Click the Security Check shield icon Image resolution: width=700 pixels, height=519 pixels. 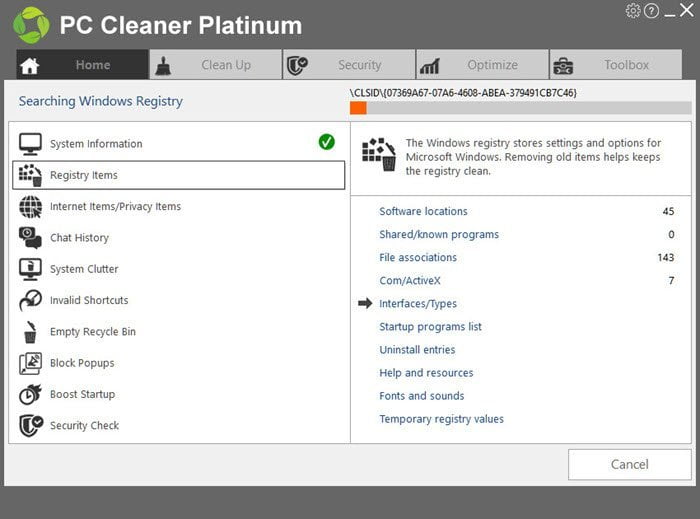[30, 426]
